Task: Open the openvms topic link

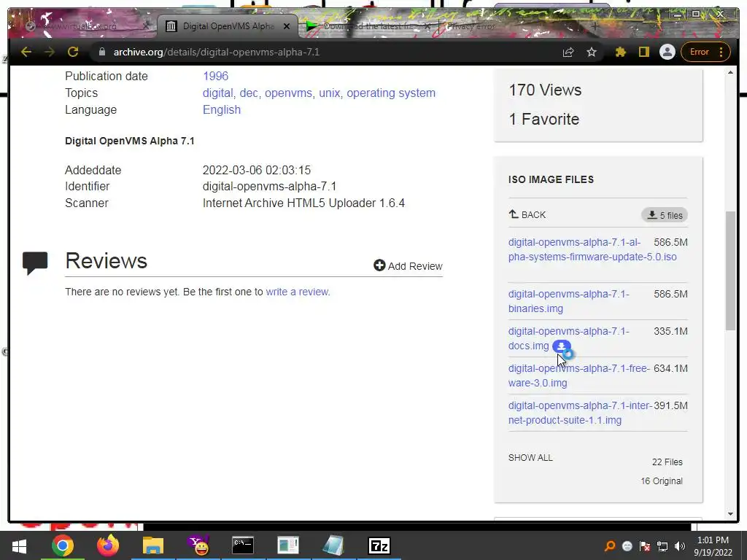Action: coord(288,93)
